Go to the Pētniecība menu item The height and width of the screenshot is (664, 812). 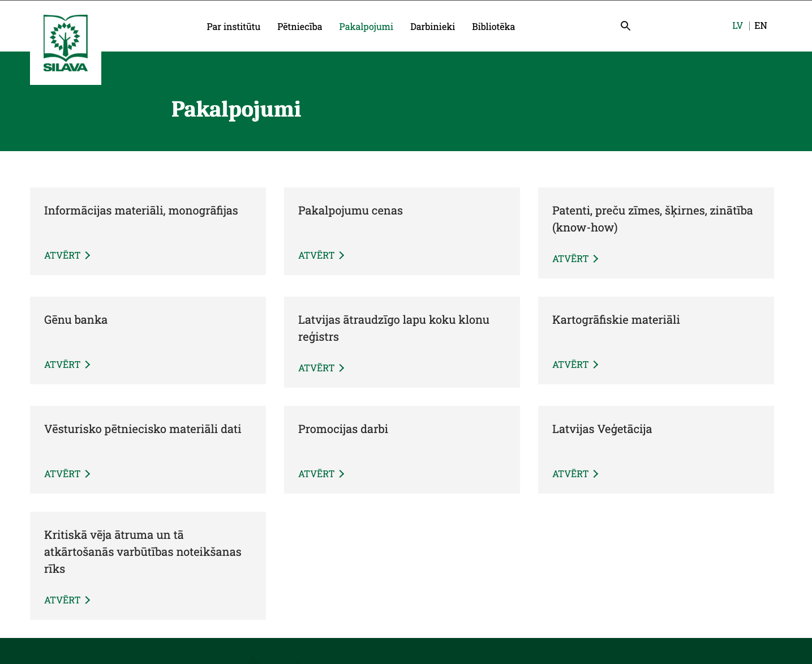(300, 27)
